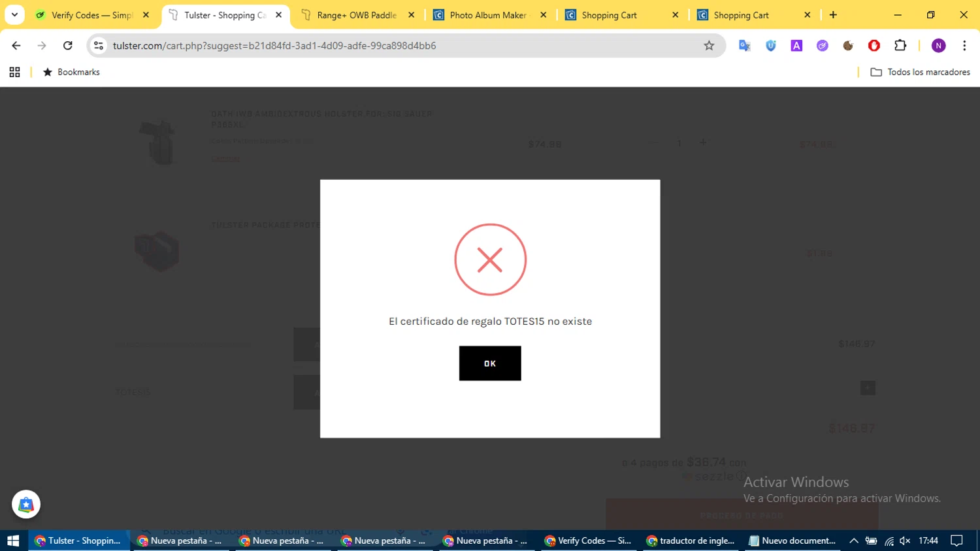Open the Bookmarks folder
The height and width of the screenshot is (551, 980).
click(71, 72)
